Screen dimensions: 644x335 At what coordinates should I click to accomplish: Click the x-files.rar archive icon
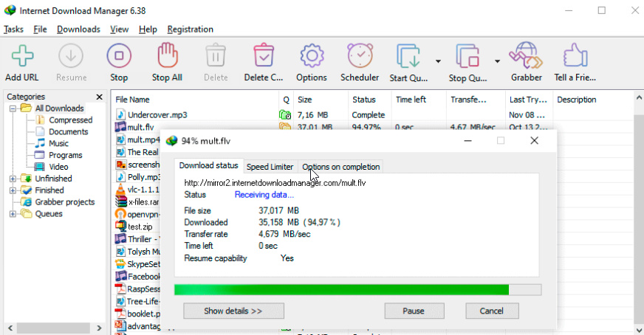pyautogui.click(x=121, y=201)
